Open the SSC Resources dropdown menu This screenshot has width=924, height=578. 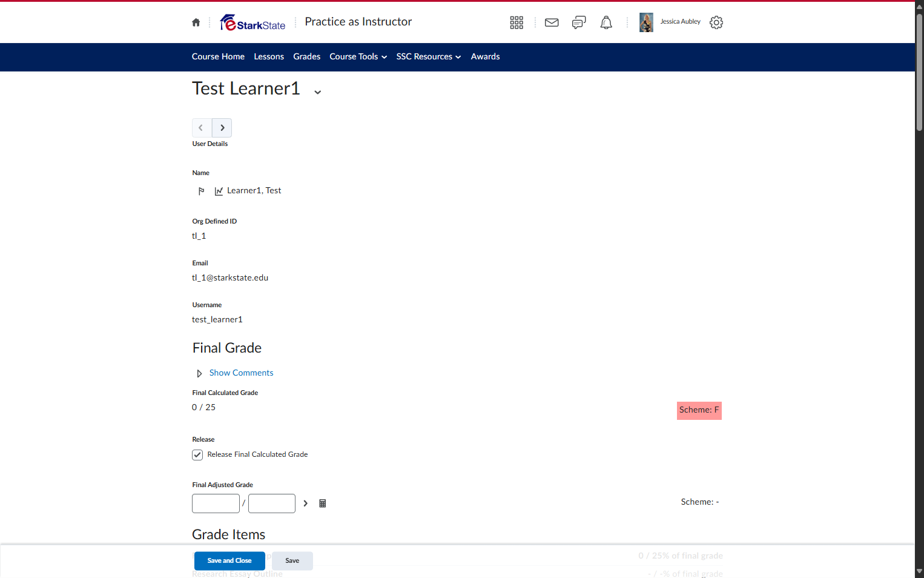point(429,57)
